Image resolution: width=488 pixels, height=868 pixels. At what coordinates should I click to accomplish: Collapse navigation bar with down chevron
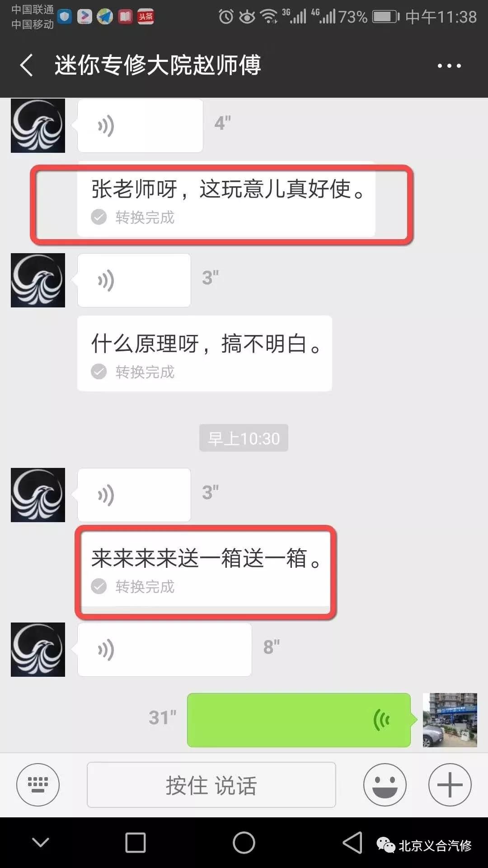(x=41, y=842)
